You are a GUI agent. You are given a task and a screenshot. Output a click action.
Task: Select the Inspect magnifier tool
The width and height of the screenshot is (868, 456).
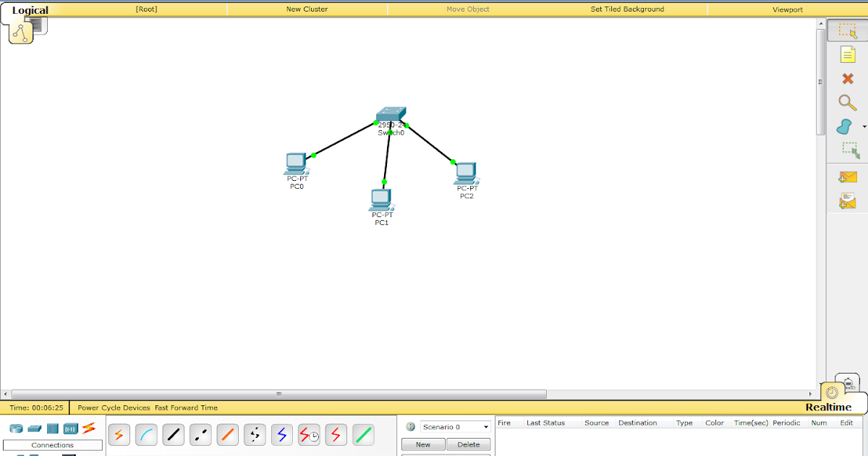(x=847, y=102)
